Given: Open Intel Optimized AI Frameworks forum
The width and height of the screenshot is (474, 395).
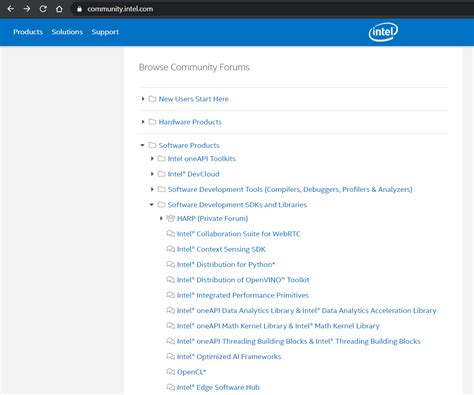Looking at the screenshot, I should pyautogui.click(x=229, y=356).
